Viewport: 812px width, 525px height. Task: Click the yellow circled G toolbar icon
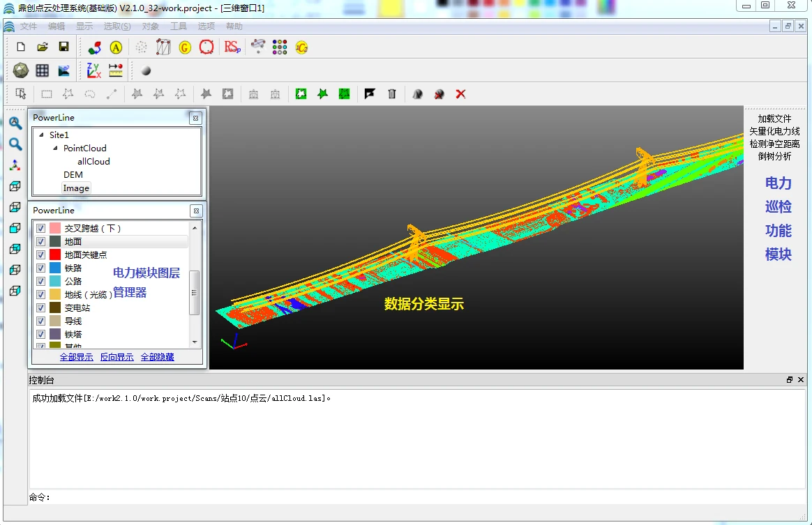pyautogui.click(x=185, y=47)
